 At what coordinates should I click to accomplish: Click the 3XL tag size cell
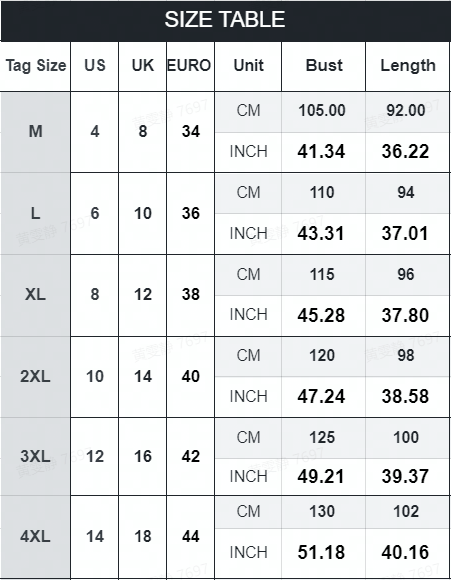[36, 456]
